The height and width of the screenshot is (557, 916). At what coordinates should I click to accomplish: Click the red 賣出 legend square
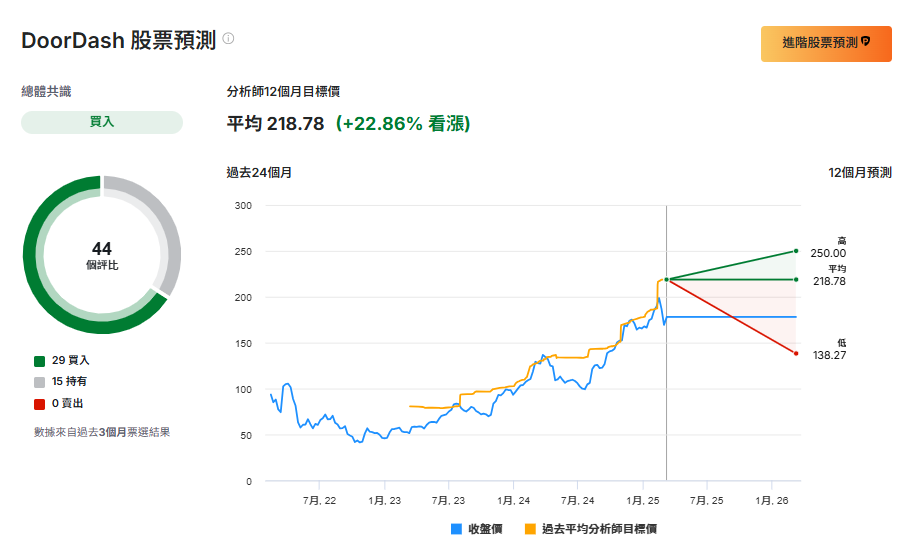point(39,404)
